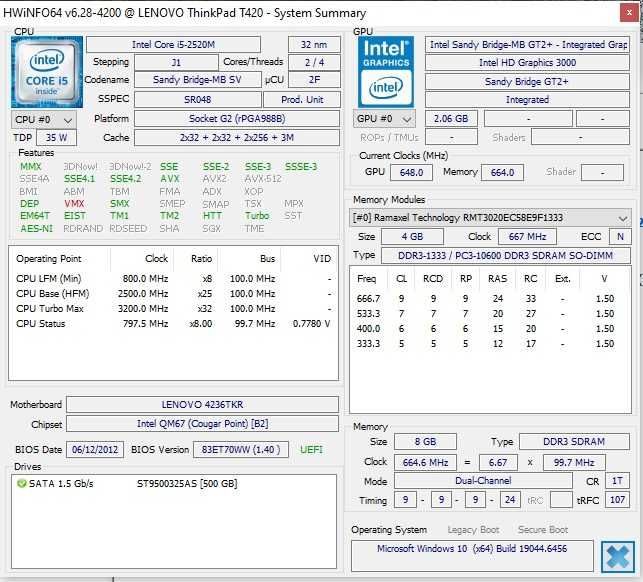Click the blue X close button bottom right
The image size is (643, 582).
coord(617,557)
